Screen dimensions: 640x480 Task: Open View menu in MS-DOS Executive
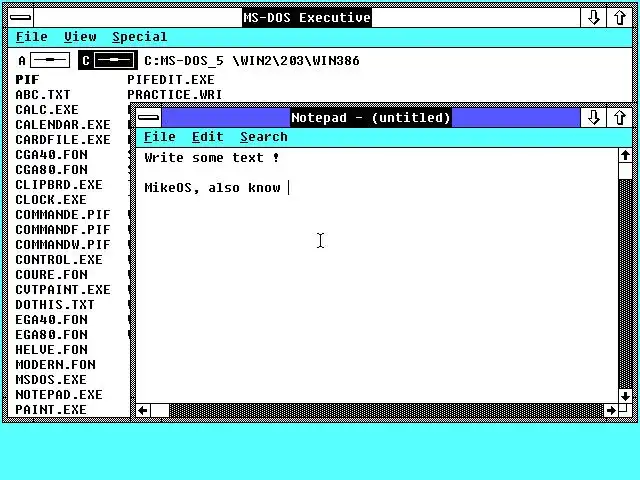coord(80,37)
